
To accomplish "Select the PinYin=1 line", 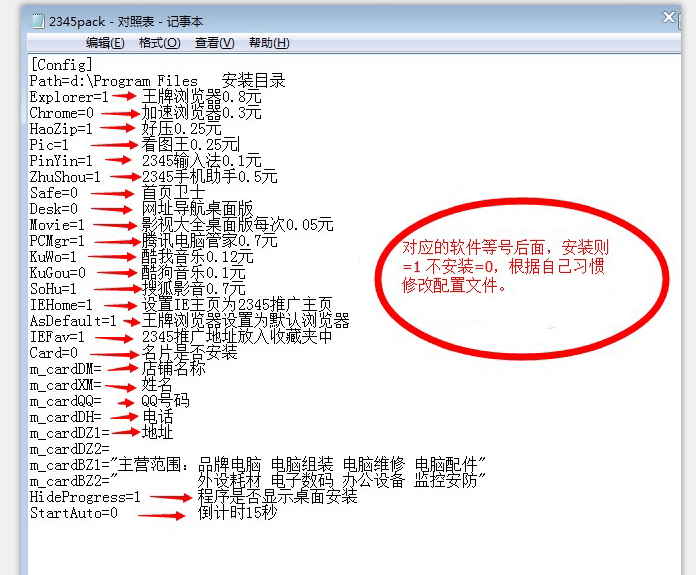I will coord(61,161).
